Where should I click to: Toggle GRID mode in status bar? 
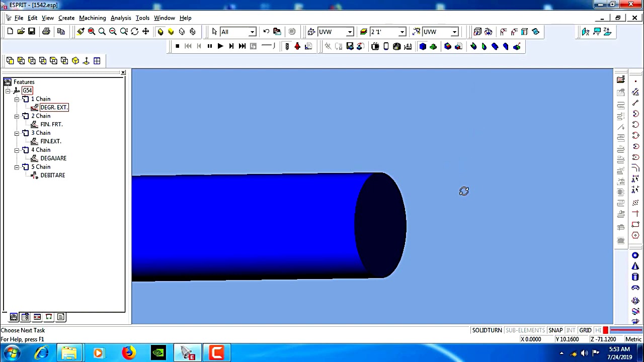(585, 330)
